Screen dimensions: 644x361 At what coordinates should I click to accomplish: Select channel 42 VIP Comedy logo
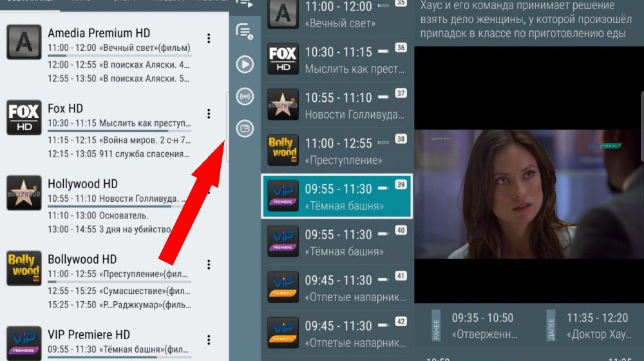283,333
